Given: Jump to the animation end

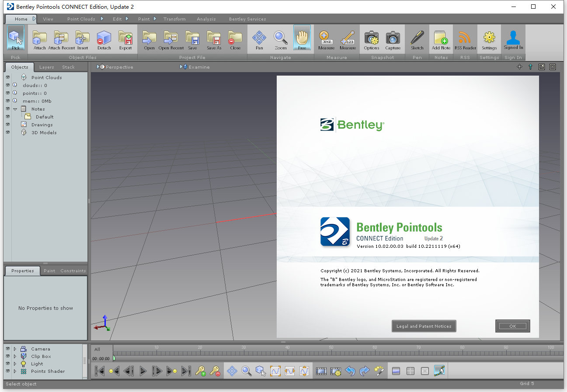Looking at the screenshot, I should tap(186, 371).
